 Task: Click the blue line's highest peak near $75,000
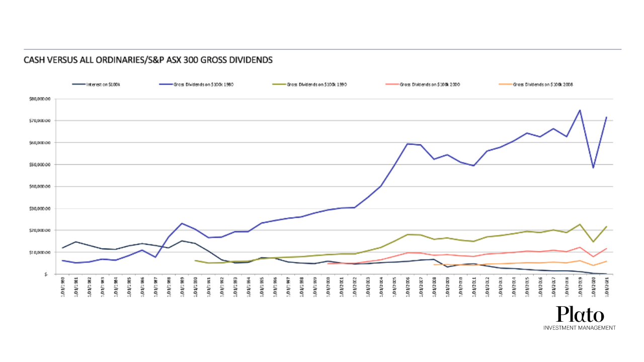point(580,110)
